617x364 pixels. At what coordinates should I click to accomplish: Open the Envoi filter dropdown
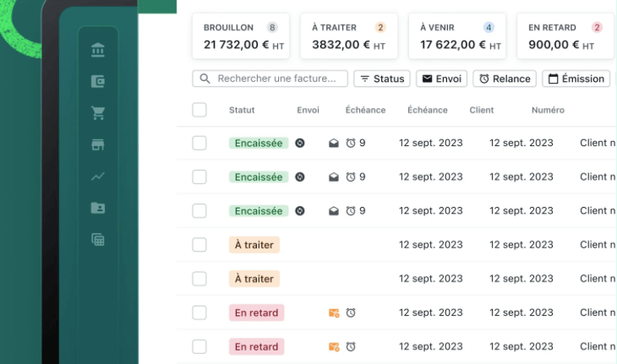pos(441,79)
